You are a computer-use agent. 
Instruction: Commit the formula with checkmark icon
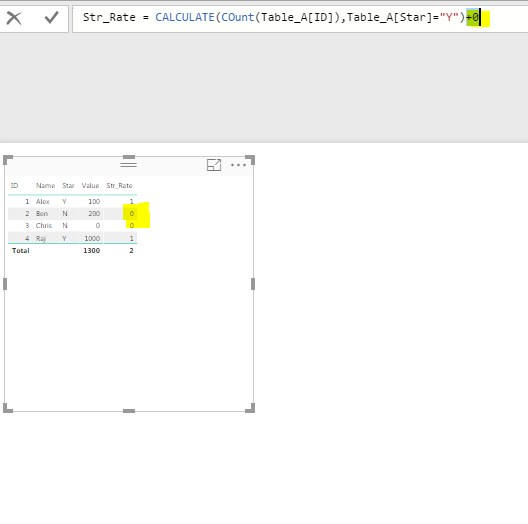pyautogui.click(x=52, y=18)
